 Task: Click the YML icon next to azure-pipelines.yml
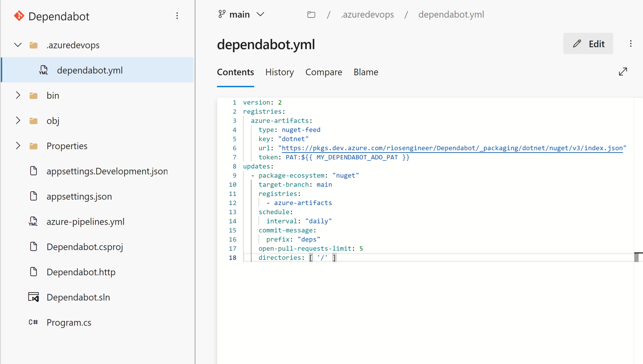[x=33, y=221]
